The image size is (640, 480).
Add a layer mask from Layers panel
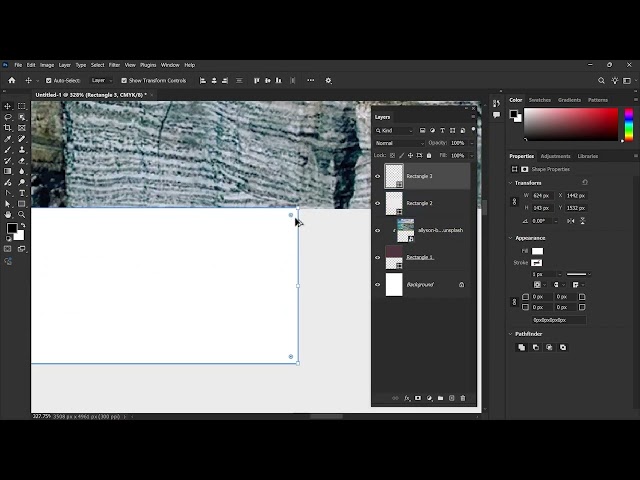point(418,398)
